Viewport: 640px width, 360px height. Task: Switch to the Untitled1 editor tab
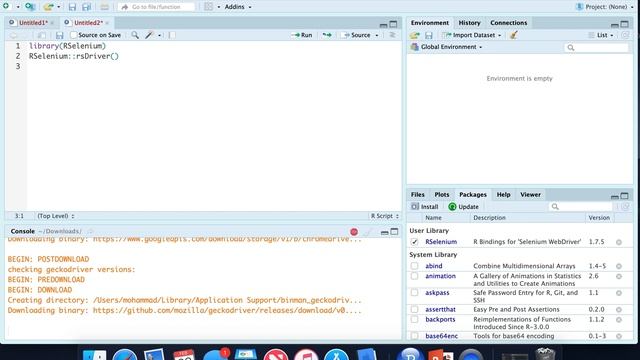click(33, 23)
